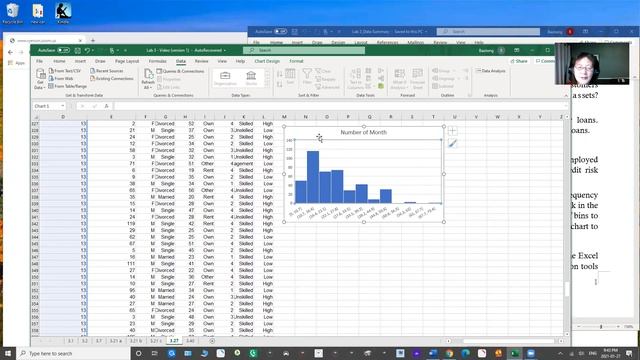Click the Excel horizontal scrollbar
Viewport: 640px width, 360px height.
[508, 341]
